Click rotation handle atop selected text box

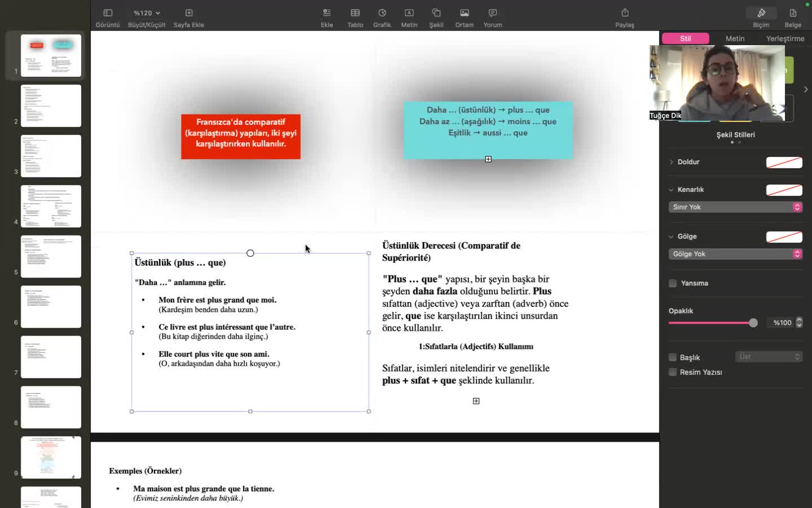pyautogui.click(x=250, y=253)
